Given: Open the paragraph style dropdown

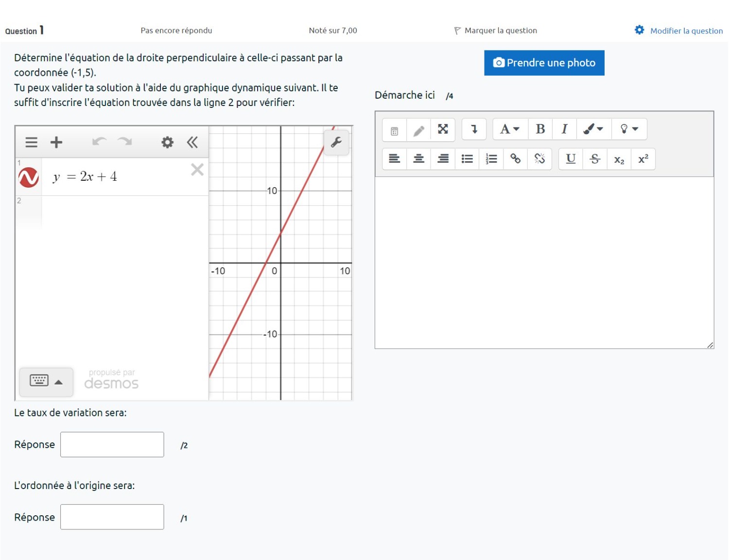Looking at the screenshot, I should pos(510,129).
